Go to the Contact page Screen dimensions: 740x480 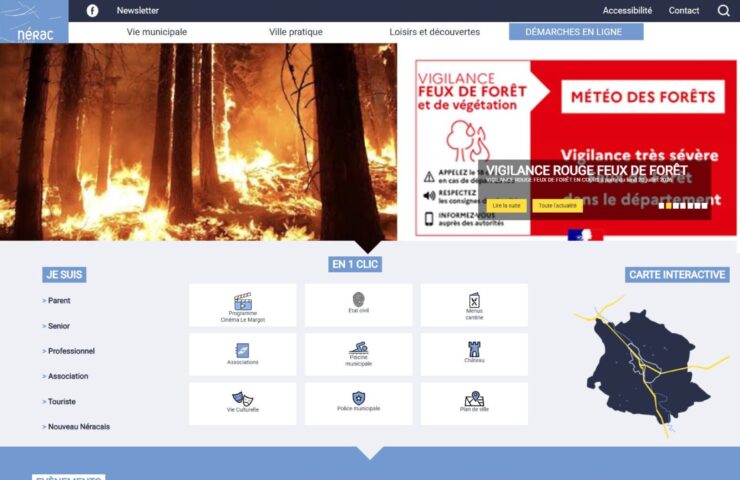684,10
